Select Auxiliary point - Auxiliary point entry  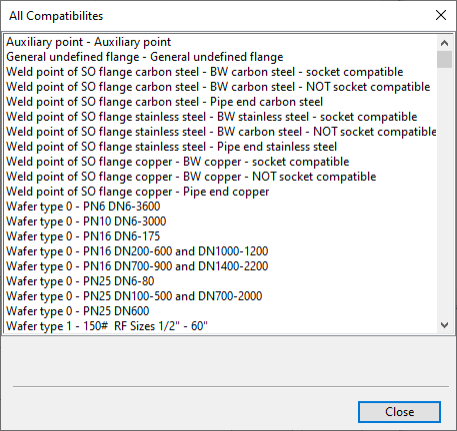coord(89,42)
